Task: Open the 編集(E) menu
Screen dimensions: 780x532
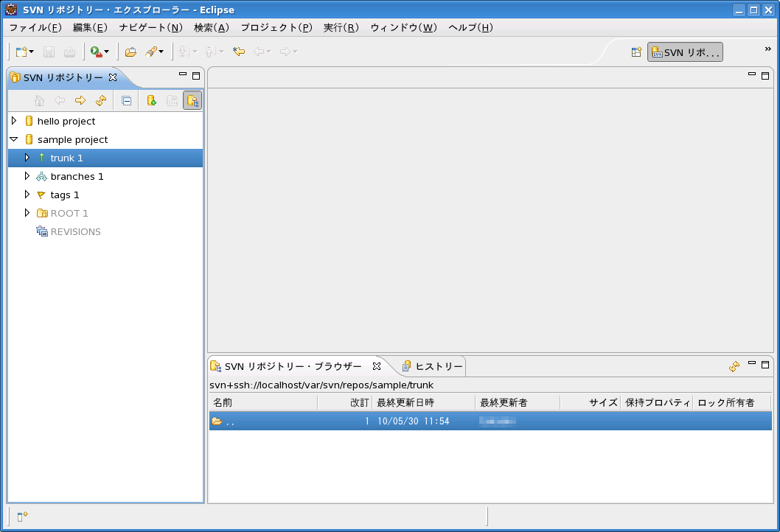Action: [x=90, y=28]
